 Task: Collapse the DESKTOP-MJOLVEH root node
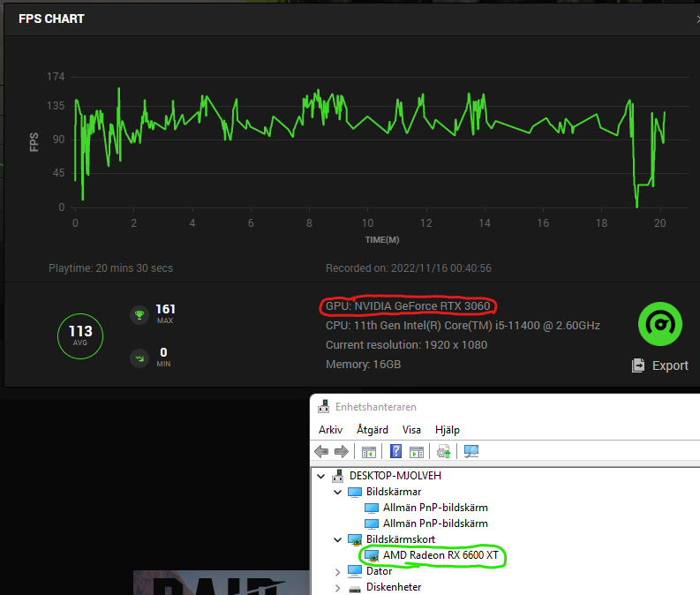(x=321, y=476)
